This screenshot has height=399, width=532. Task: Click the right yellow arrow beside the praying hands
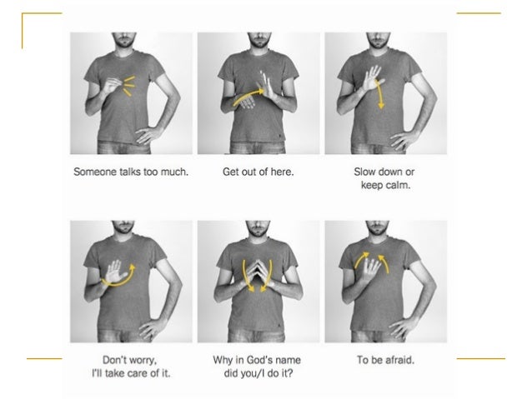[x=266, y=276]
